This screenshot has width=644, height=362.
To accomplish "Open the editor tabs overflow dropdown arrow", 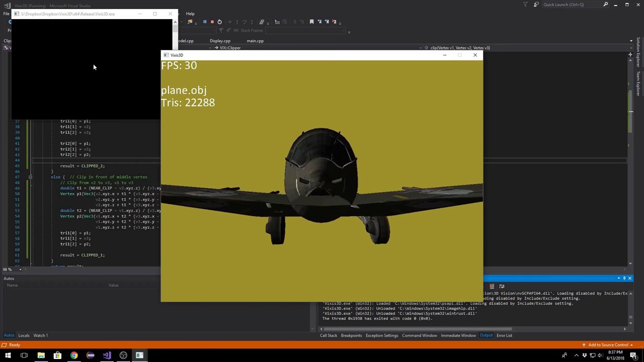I will click(631, 41).
